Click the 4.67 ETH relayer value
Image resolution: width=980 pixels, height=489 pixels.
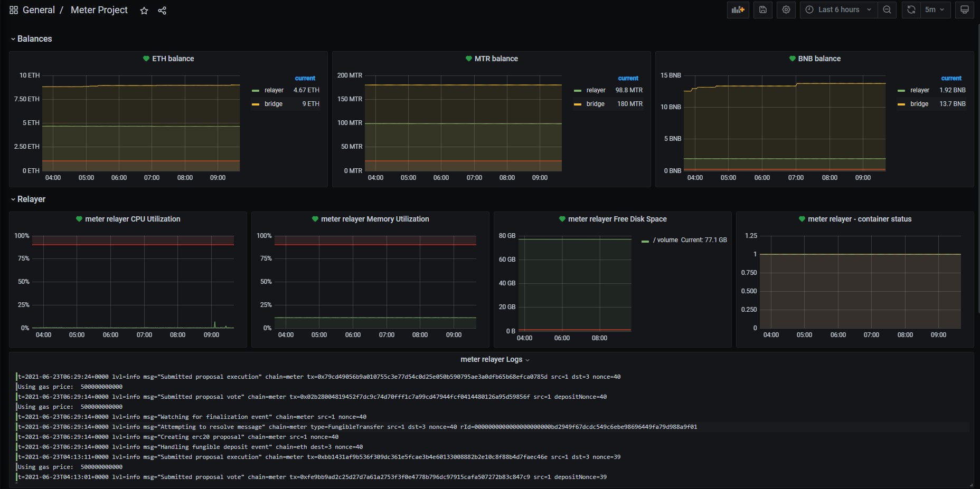coord(306,90)
